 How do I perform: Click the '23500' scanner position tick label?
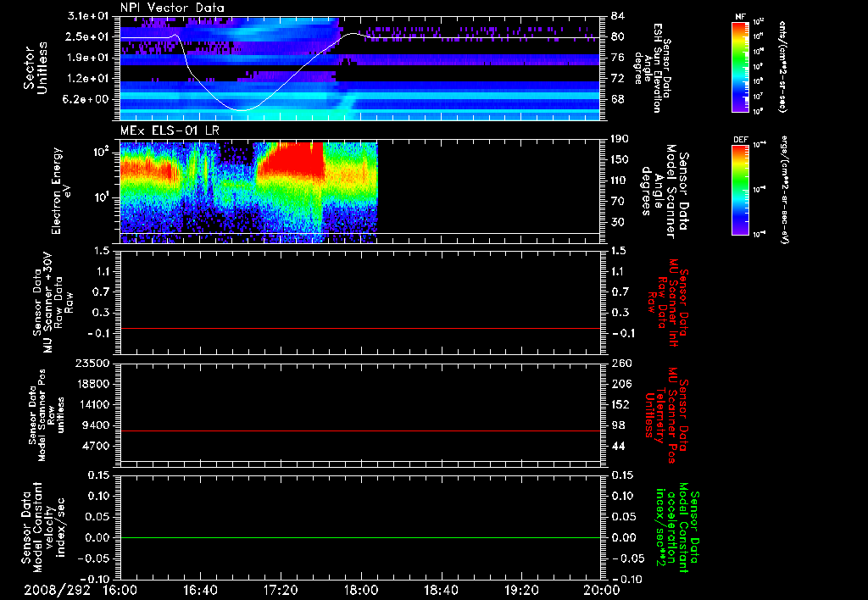pyautogui.click(x=91, y=364)
